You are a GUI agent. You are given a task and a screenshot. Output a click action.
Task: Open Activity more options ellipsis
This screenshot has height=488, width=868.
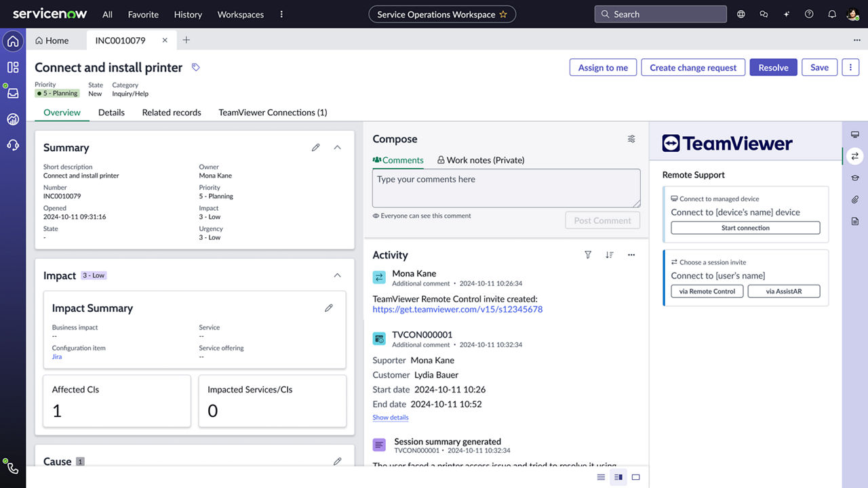pos(631,255)
